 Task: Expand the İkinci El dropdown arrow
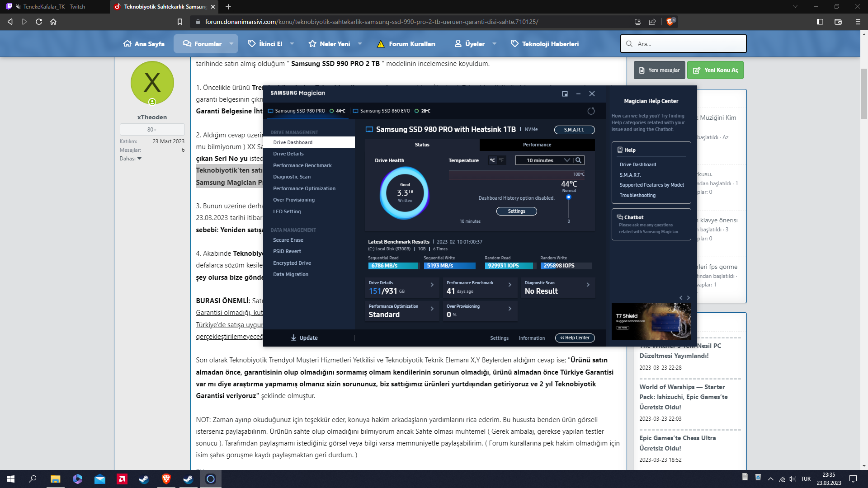tap(292, 44)
